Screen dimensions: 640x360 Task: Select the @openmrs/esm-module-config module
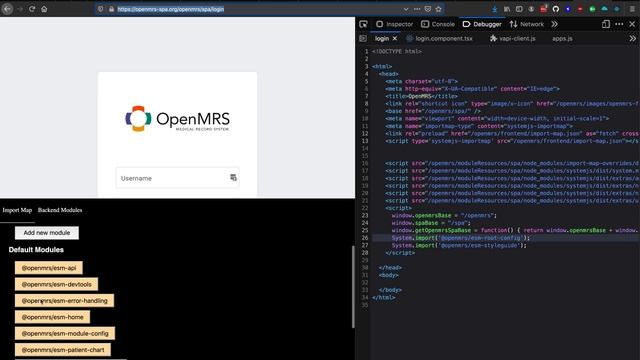click(x=65, y=333)
